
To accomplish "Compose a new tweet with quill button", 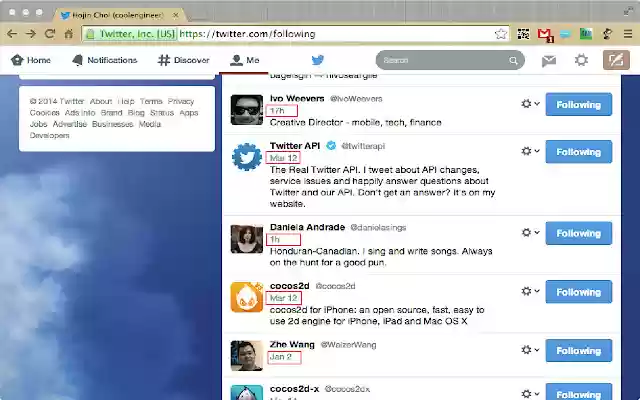I will pyautogui.click(x=616, y=60).
